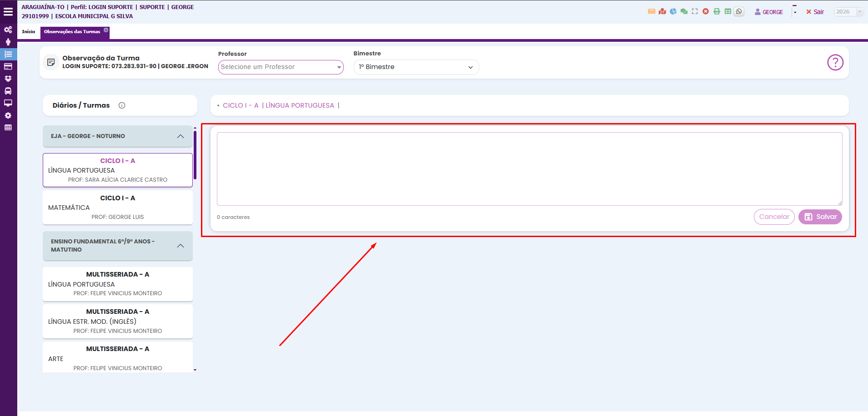Select CICLO I - A Matemática class card
The width and height of the screenshot is (868, 416).
(x=118, y=207)
